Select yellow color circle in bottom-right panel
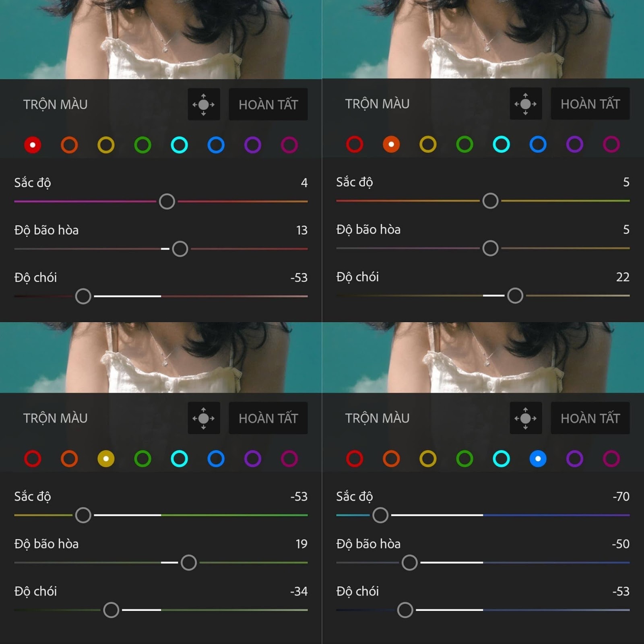The image size is (644, 644). tap(428, 458)
